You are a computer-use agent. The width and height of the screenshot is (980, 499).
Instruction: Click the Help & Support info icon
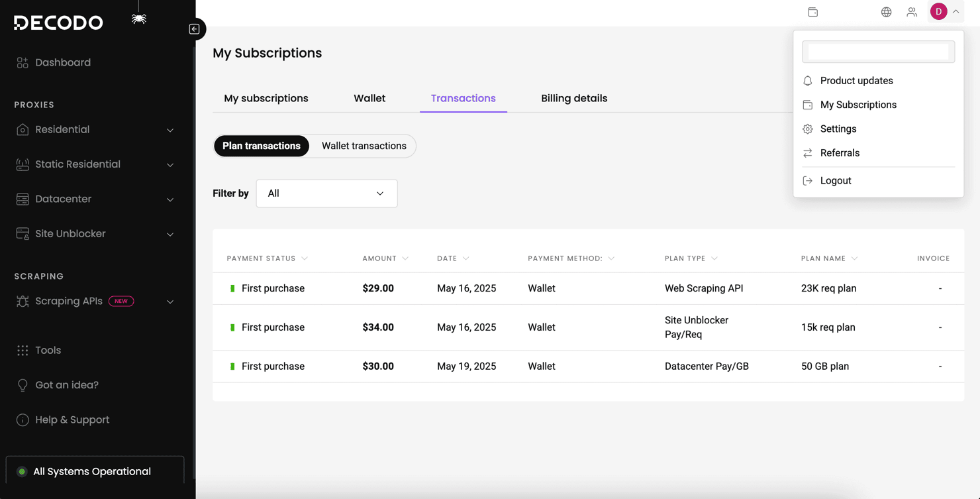pyautogui.click(x=23, y=419)
